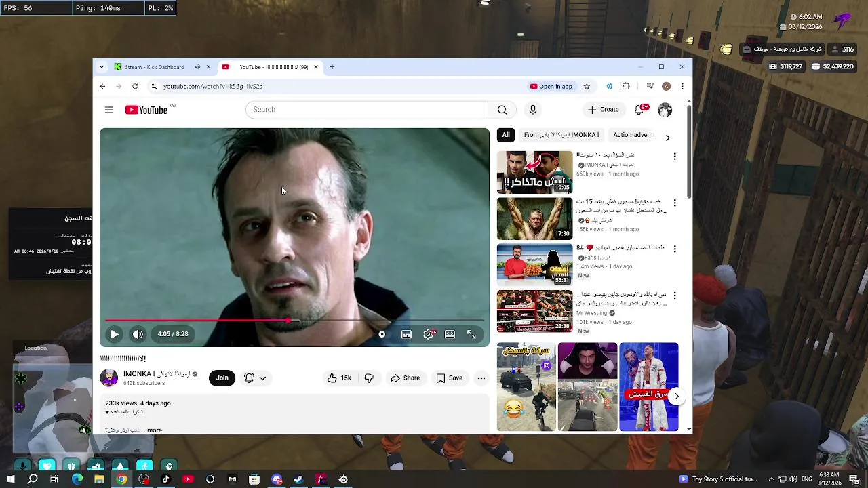The width and height of the screenshot is (868, 488).
Task: Open the Chrome profile avatar
Action: 667,86
